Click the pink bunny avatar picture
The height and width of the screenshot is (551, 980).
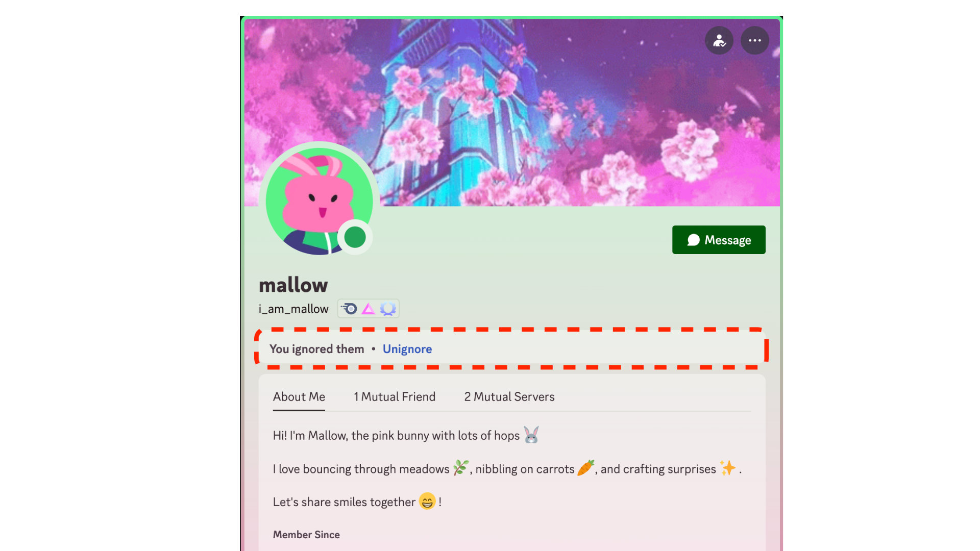pos(320,201)
